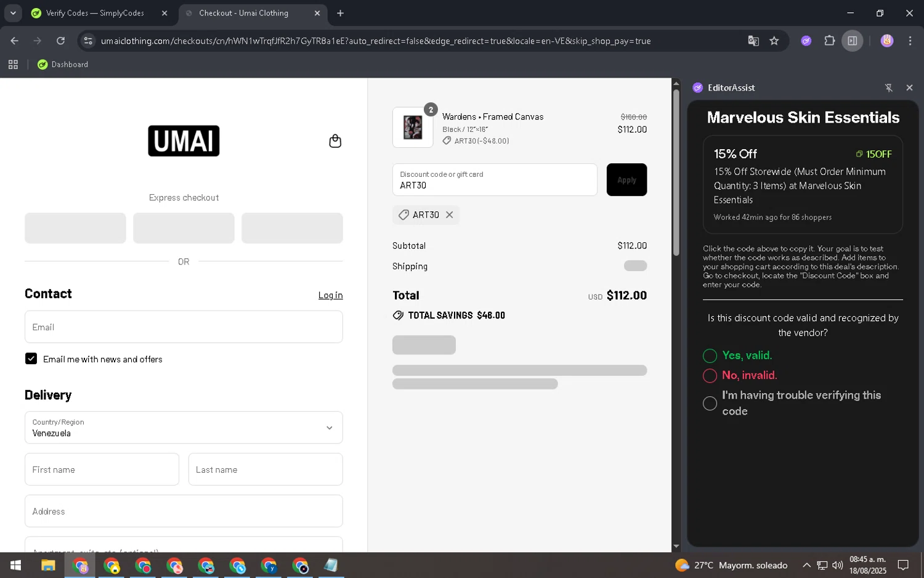
Task: Open the tab search dropdown arrow
Action: pos(13,13)
